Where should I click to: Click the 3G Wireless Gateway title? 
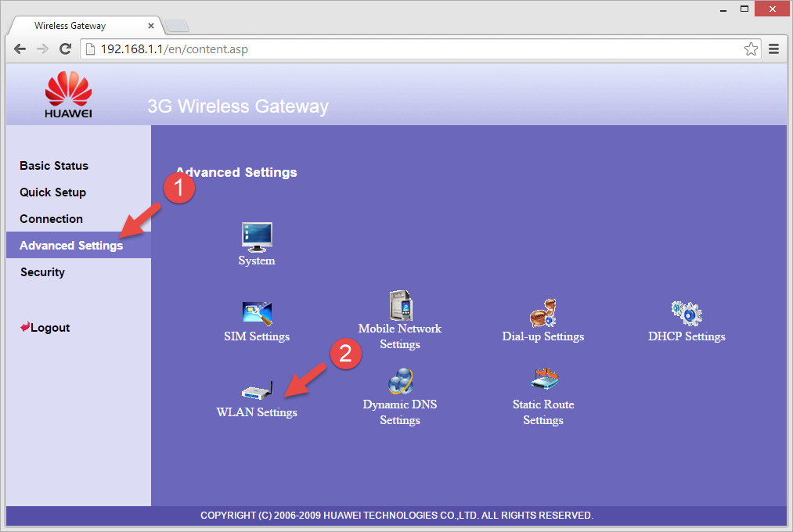point(238,106)
